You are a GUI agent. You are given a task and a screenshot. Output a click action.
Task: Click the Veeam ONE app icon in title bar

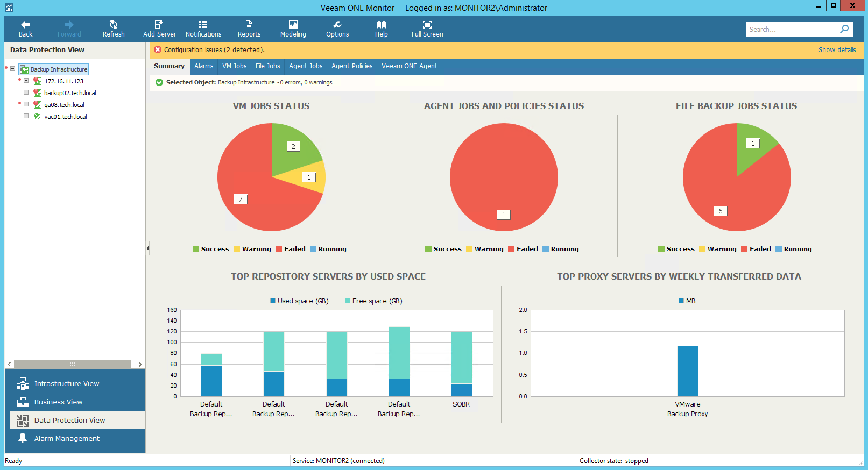(9, 8)
